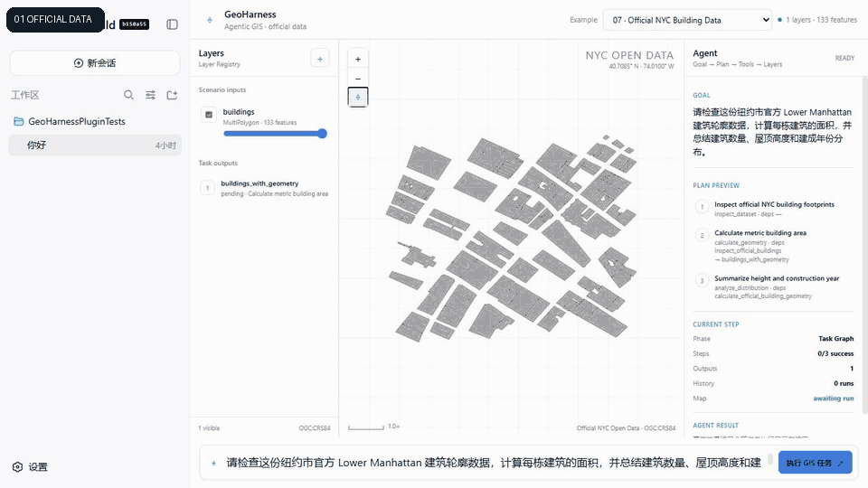Select 'Calculate metric building area' step
The height and width of the screenshot is (488, 868).
click(760, 233)
